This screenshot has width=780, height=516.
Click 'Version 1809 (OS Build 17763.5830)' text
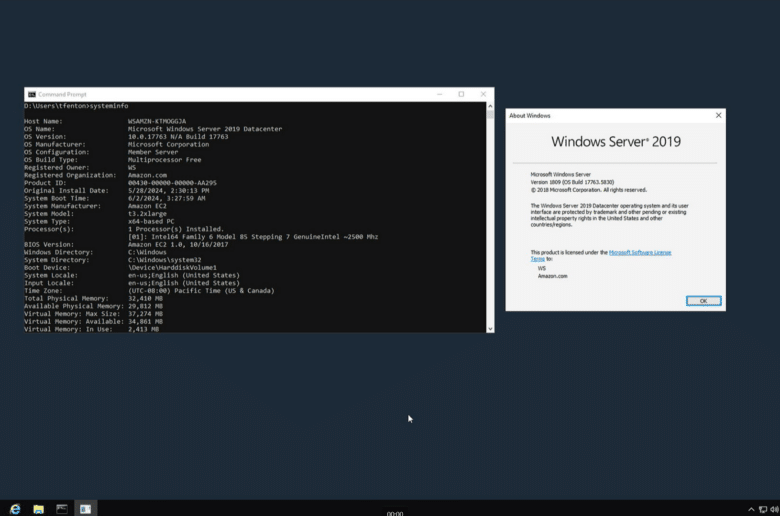[572, 182]
